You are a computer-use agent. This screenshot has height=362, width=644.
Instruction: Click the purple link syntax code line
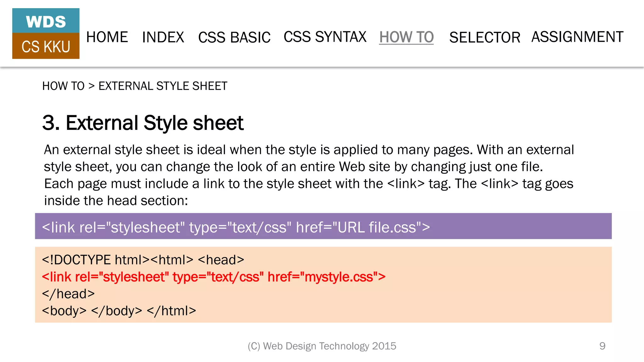click(323, 226)
